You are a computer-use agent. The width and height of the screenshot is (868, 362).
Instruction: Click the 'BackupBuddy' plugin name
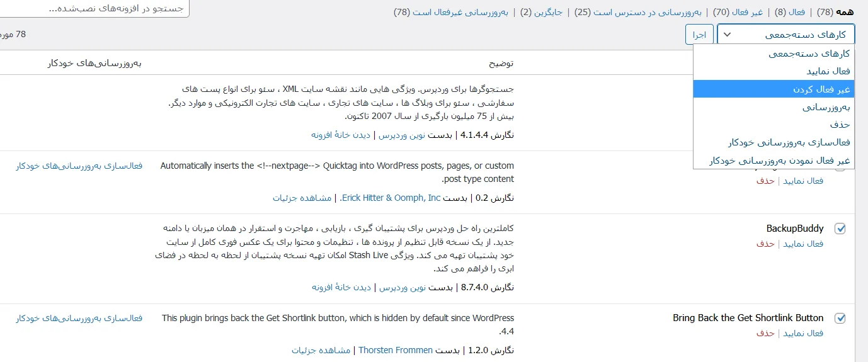[795, 229]
